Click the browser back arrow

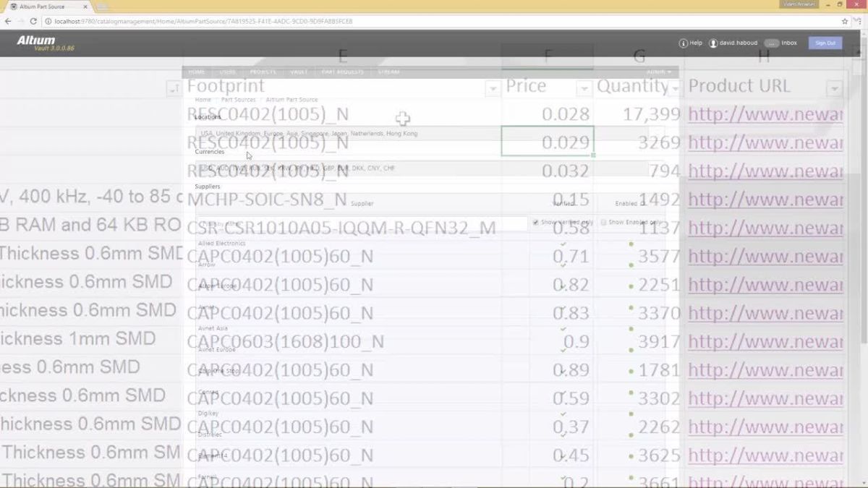point(8,21)
